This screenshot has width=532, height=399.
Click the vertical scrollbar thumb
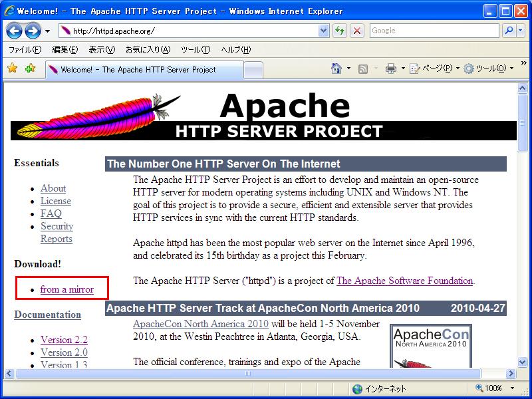point(523,123)
